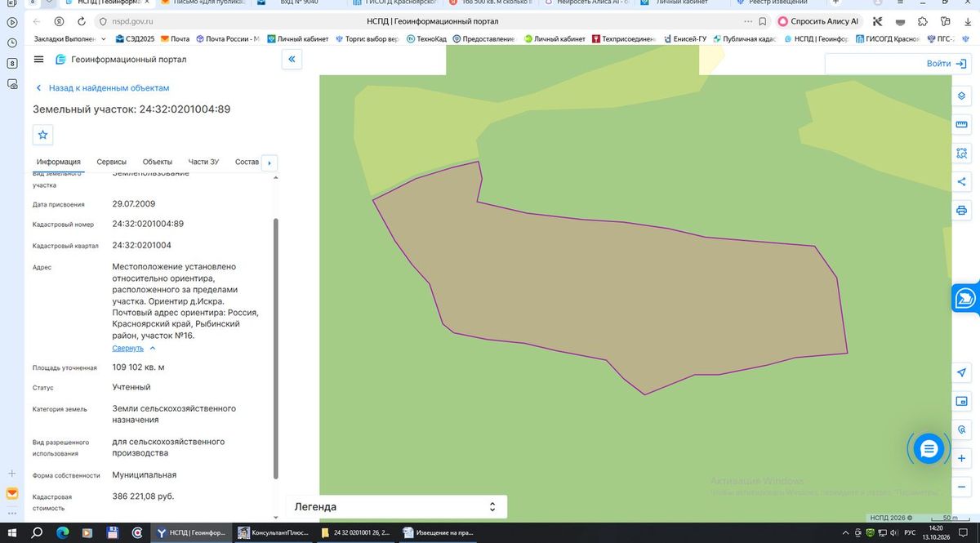This screenshot has width=980, height=543.
Task: Share the map via share icon
Action: coord(961,181)
